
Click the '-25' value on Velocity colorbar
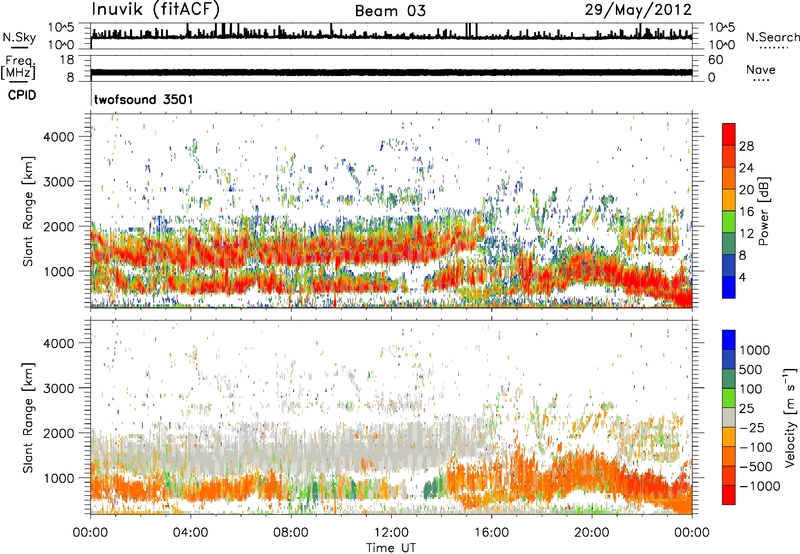[x=752, y=427]
